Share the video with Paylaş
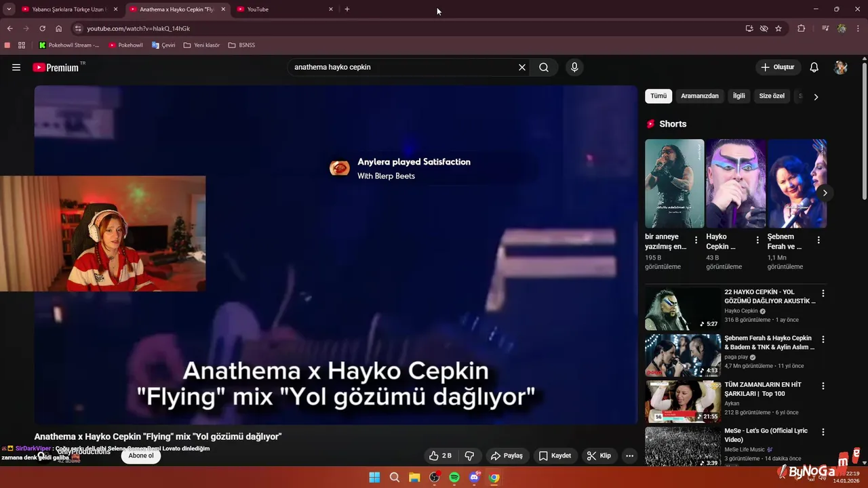Image resolution: width=868 pixels, height=488 pixels. (507, 455)
